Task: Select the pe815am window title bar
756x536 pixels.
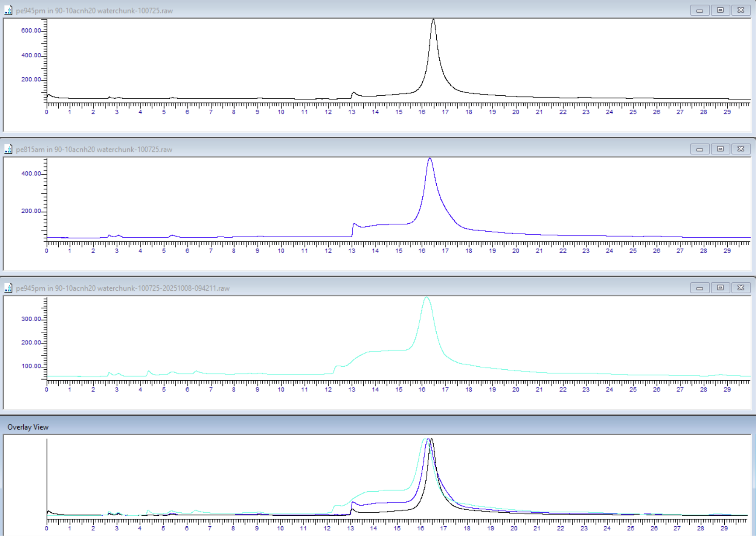Action: click(169, 149)
